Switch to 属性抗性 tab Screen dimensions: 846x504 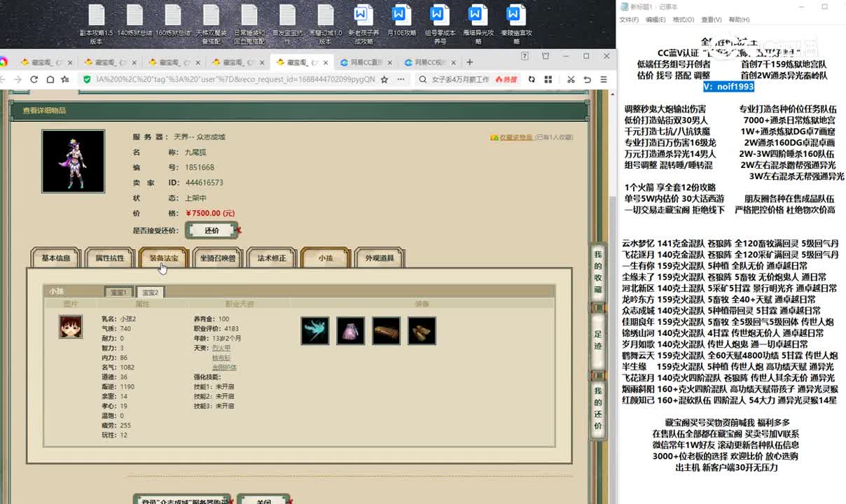(110, 258)
